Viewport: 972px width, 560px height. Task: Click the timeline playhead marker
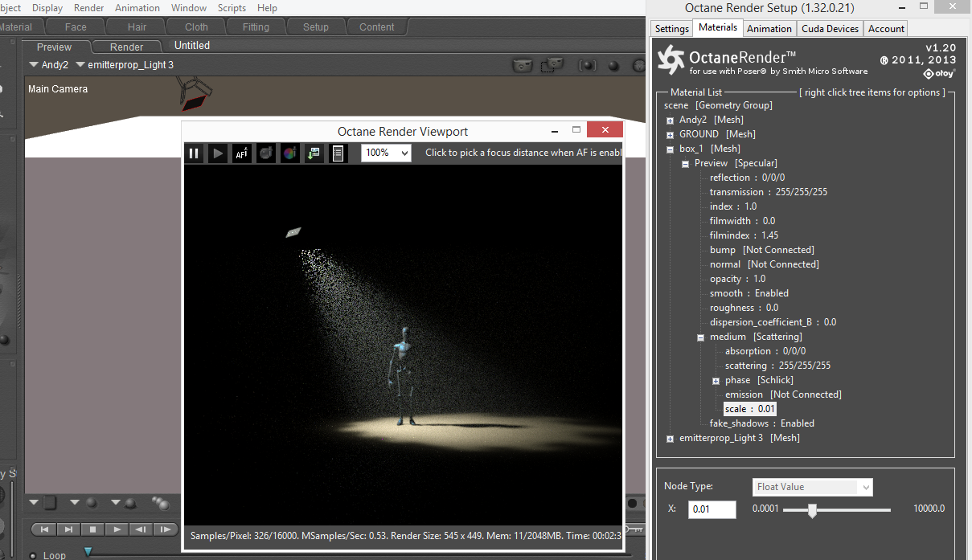(88, 552)
